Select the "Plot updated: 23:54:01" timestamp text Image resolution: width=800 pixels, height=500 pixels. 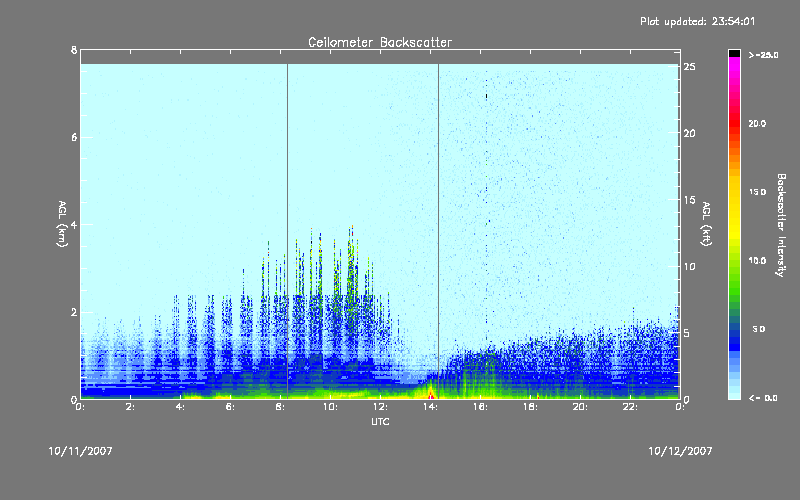[x=697, y=21]
